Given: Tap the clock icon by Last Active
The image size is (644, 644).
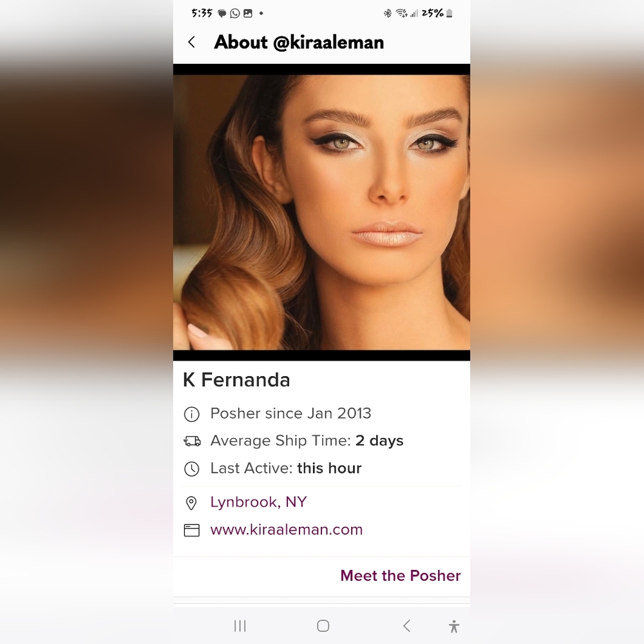Looking at the screenshot, I should tap(191, 469).
